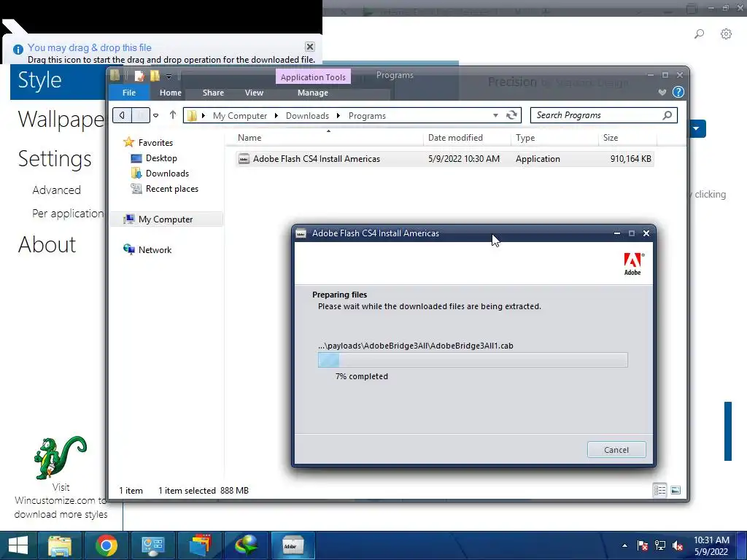Go back using the Explorer back arrow
Screen dimensions: 747x560
coord(122,115)
